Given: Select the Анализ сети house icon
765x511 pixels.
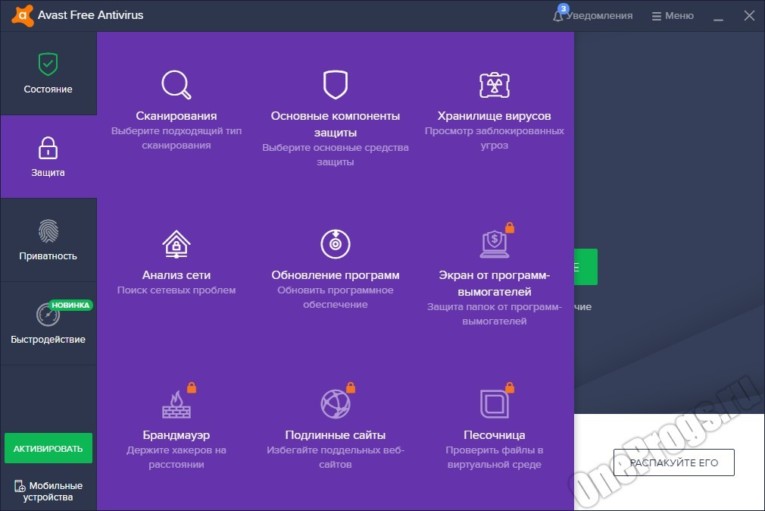Looking at the screenshot, I should tap(176, 244).
